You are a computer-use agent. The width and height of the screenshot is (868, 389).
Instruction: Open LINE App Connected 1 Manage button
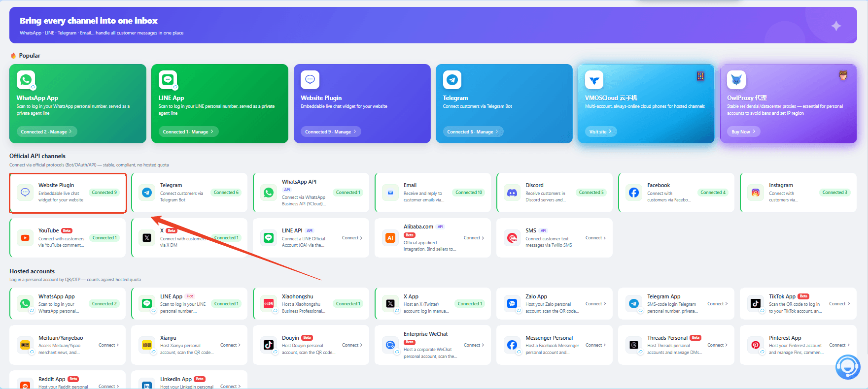coord(189,131)
